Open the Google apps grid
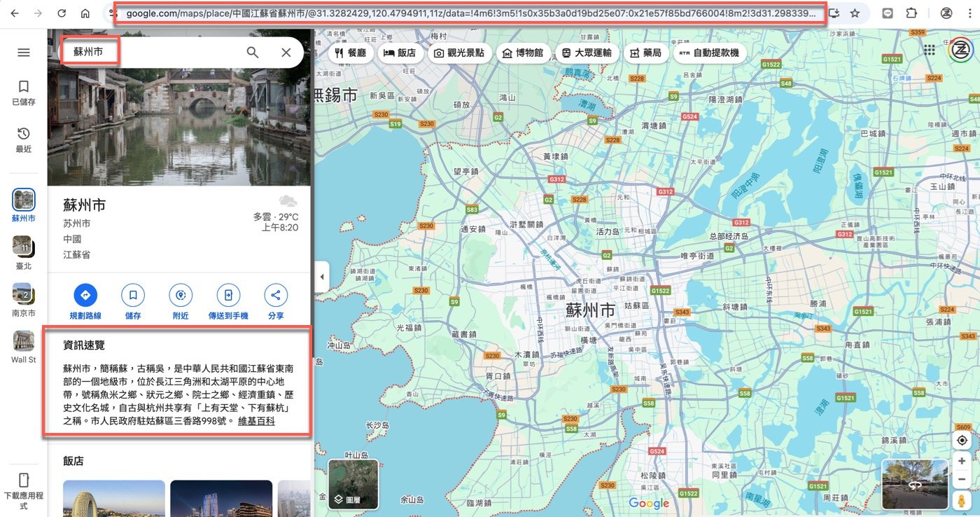 click(929, 50)
